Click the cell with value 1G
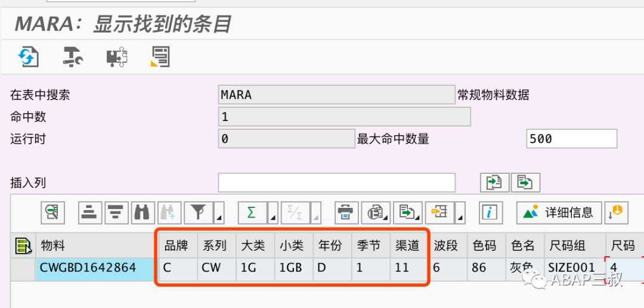The width and height of the screenshot is (644, 308). (255, 269)
